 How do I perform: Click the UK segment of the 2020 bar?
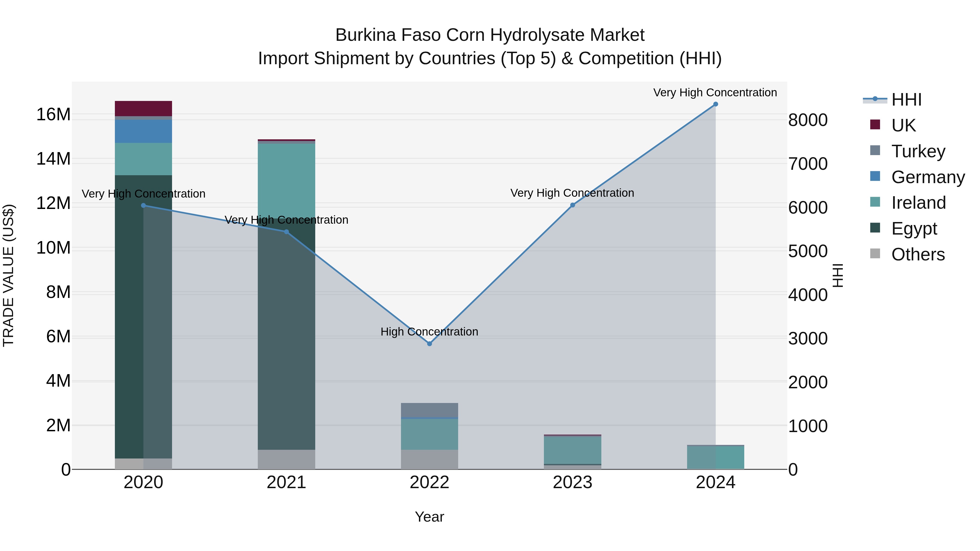143,108
